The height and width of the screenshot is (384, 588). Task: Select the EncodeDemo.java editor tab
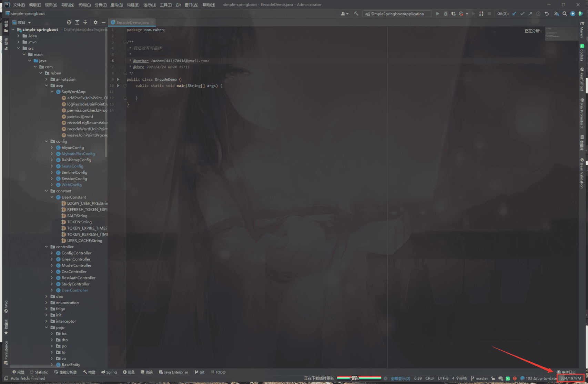coord(132,22)
